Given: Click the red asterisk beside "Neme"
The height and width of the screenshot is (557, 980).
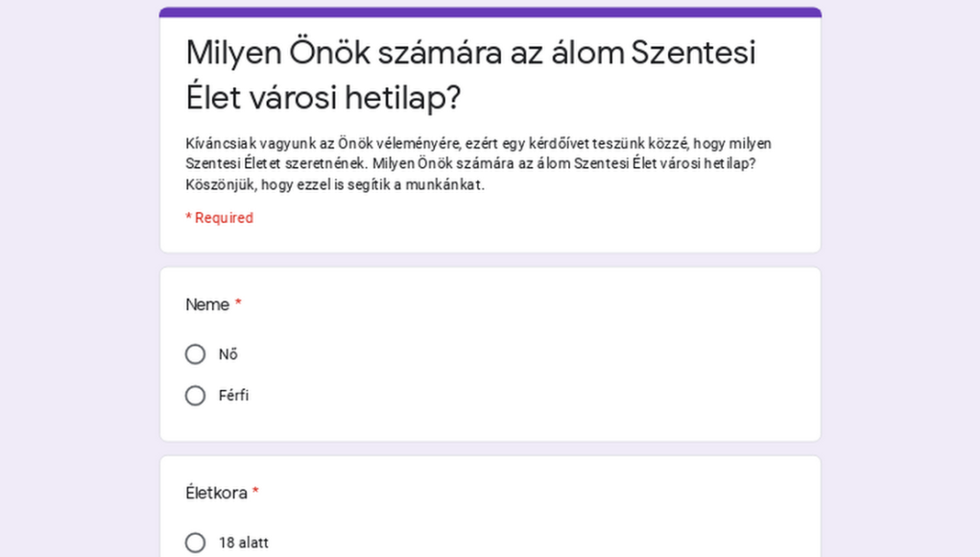Looking at the screenshot, I should [238, 304].
